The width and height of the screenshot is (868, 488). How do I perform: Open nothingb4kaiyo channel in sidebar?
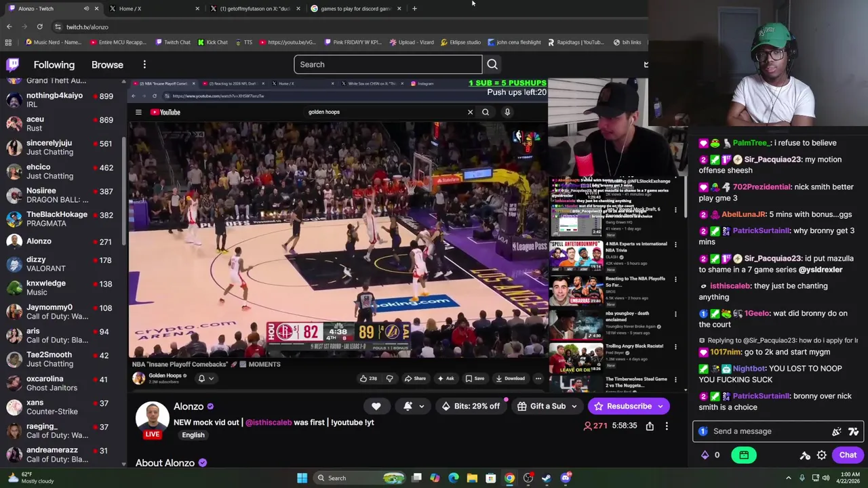pos(62,100)
